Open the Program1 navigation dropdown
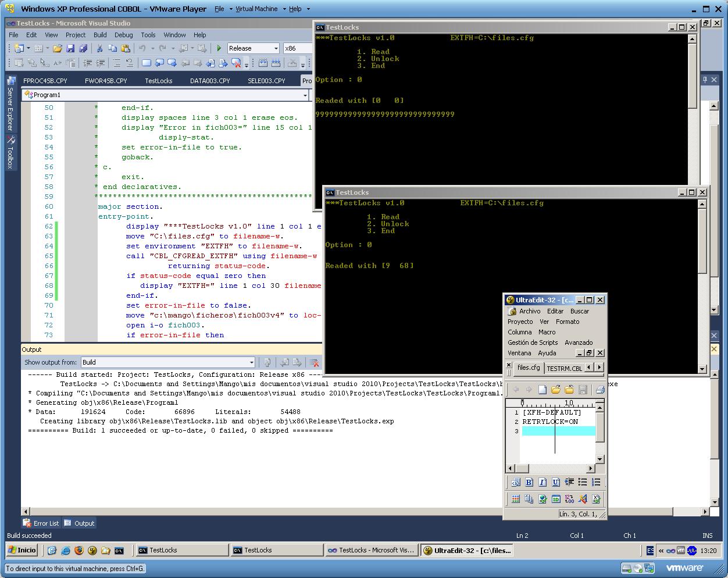 (x=305, y=95)
